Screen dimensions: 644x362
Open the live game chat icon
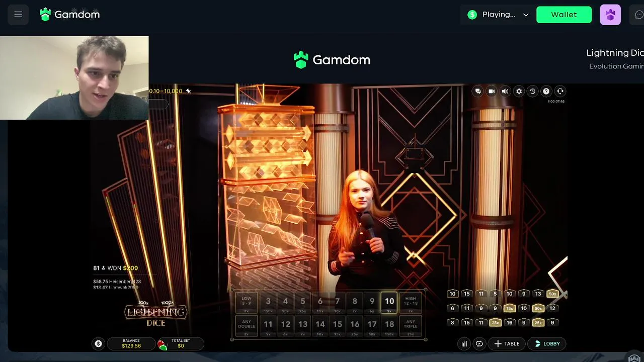click(x=478, y=91)
